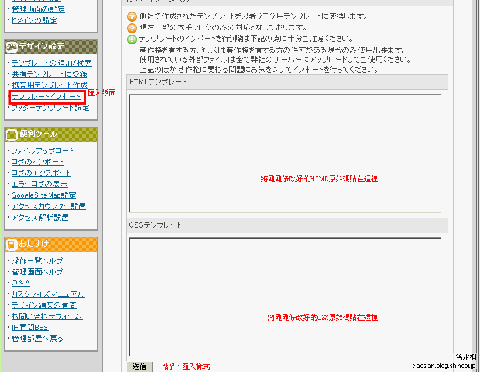The image size is (480, 372).
Task: Click the 送信 submit button
Action: point(140,367)
